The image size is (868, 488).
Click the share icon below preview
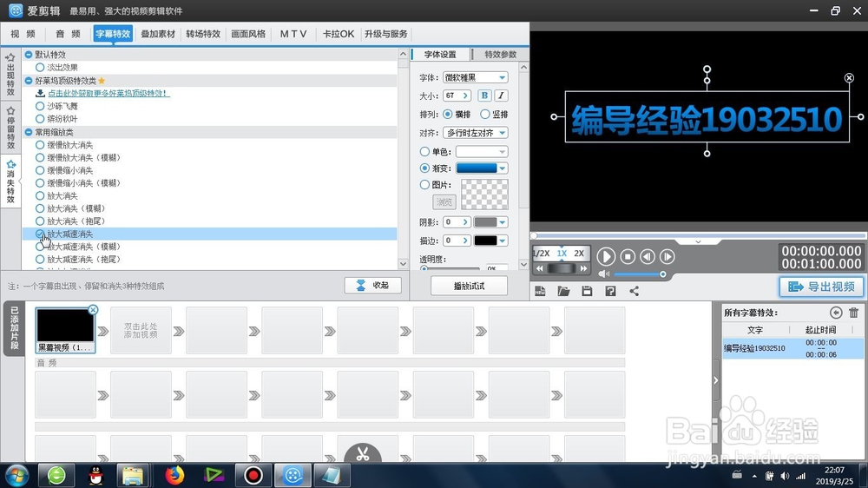coord(635,291)
